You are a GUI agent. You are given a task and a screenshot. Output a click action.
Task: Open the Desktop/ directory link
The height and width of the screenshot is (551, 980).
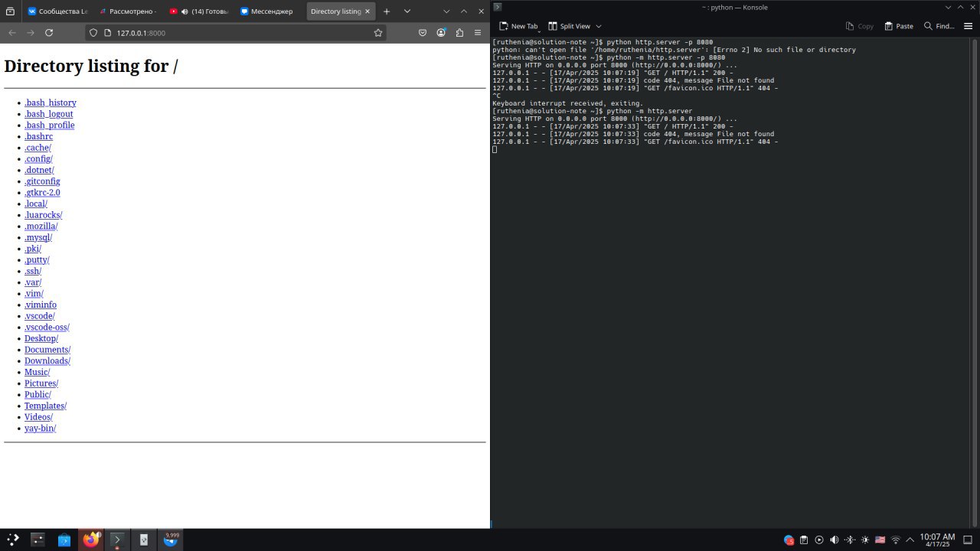41,338
